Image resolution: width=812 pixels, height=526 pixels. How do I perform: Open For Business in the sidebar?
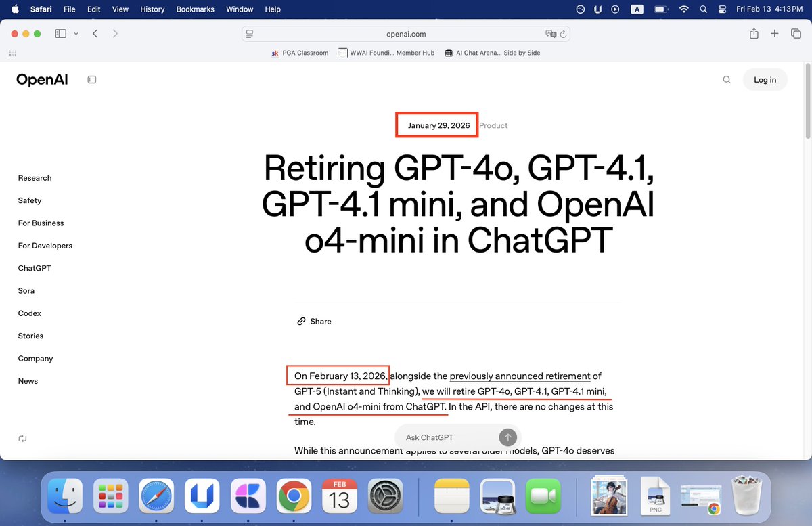41,223
